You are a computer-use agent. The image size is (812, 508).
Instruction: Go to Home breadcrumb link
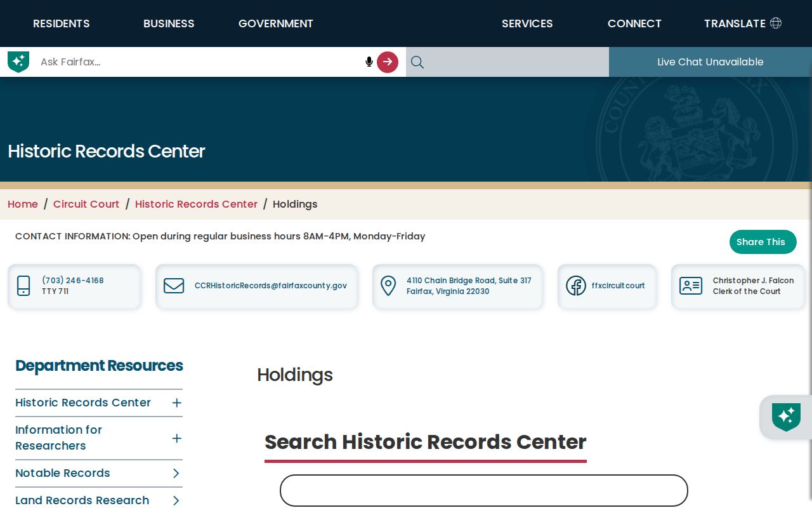point(23,204)
